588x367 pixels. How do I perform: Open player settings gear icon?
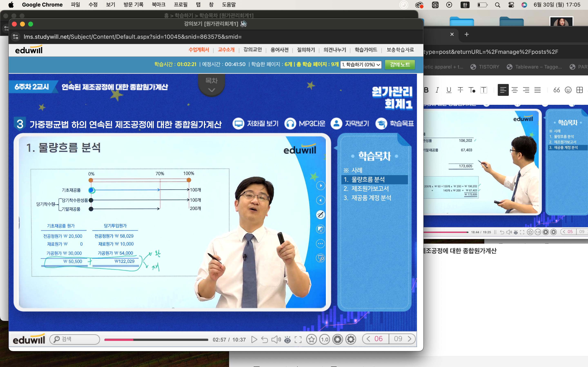[x=351, y=339]
